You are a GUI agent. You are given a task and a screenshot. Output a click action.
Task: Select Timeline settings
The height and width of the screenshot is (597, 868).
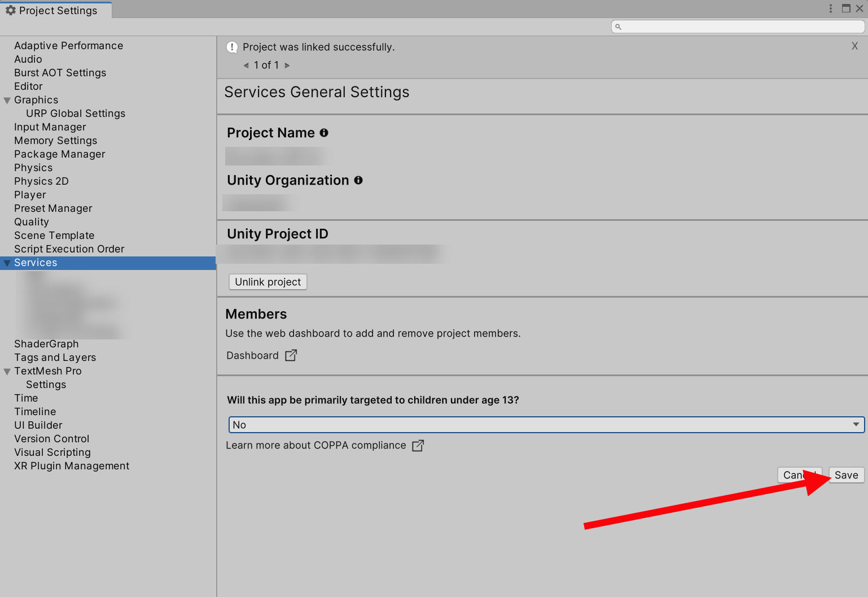(x=35, y=412)
